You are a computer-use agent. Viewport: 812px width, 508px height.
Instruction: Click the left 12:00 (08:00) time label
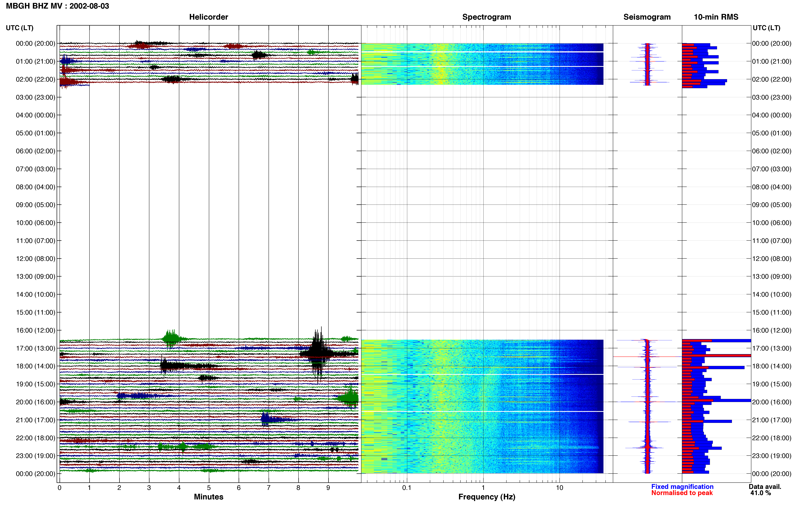click(x=36, y=259)
